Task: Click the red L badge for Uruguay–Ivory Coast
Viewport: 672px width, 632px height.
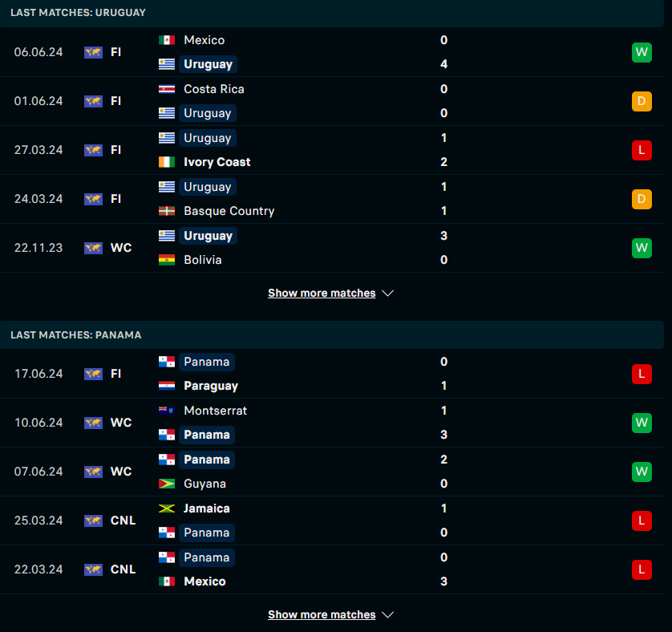Action: 642,150
